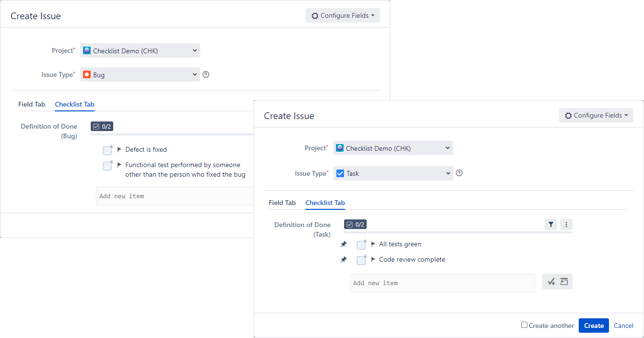This screenshot has height=338, width=644.
Task: Click the help question mark beside Issue Type
Action: [x=459, y=173]
